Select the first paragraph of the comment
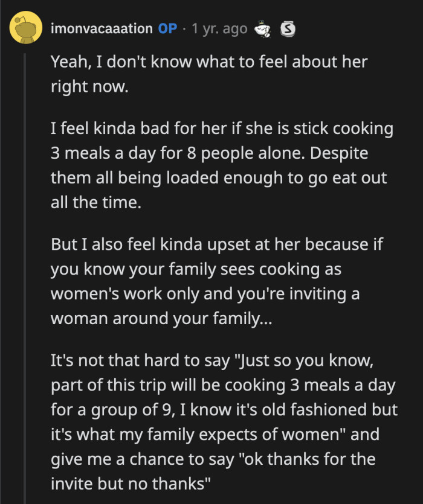This screenshot has height=504, width=423. point(205,72)
